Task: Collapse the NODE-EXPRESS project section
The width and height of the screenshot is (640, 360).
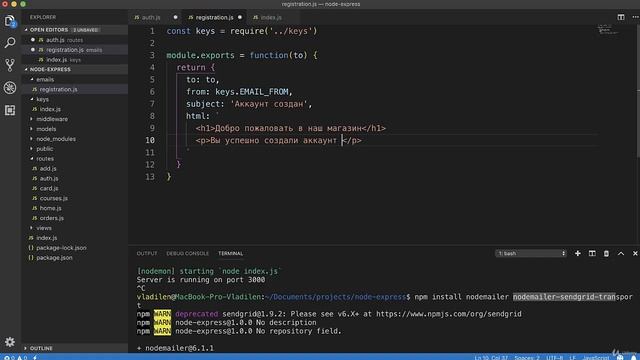Action: 50,69
